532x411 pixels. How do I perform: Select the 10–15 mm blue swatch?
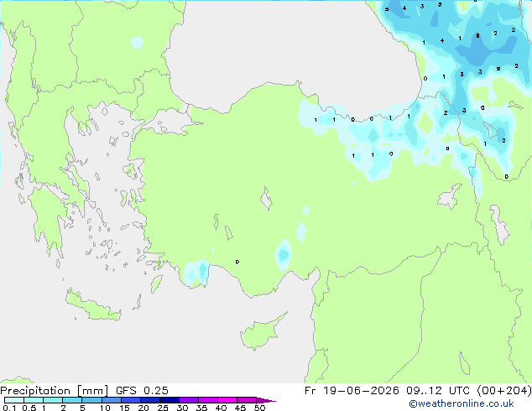tap(111, 400)
